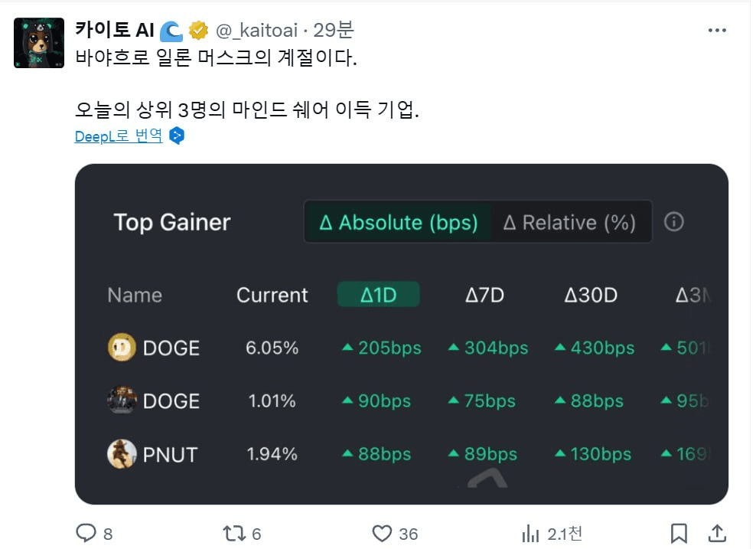Switch to Δ Absolute (bps) toggle
The image size is (756, 549).
coord(398,222)
